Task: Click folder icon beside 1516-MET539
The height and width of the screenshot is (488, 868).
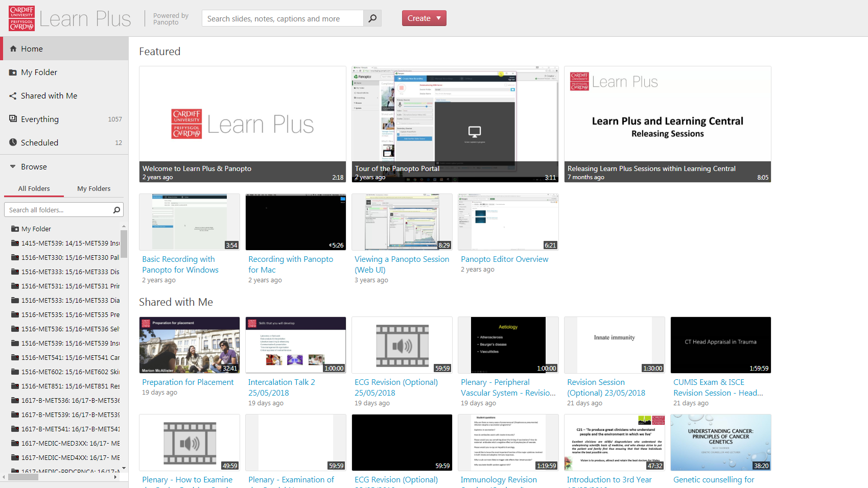Action: 15,343
